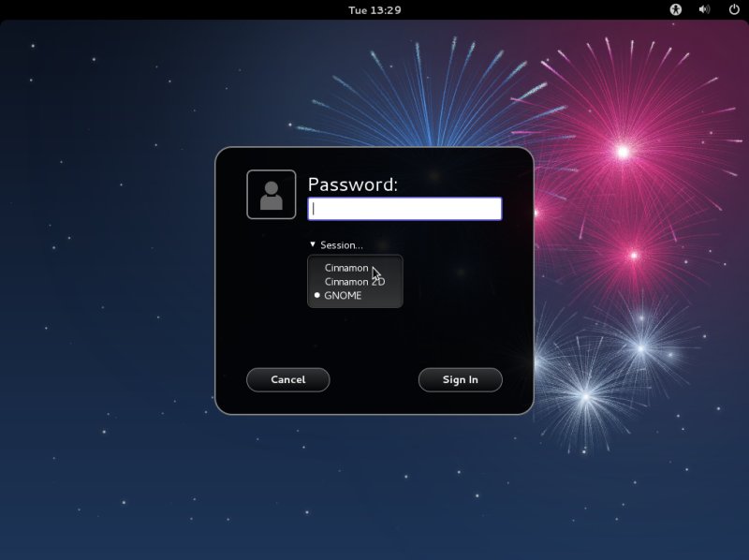The height and width of the screenshot is (560, 749).
Task: Click empty space between Cancel and Sign In
Action: pyautogui.click(x=374, y=379)
